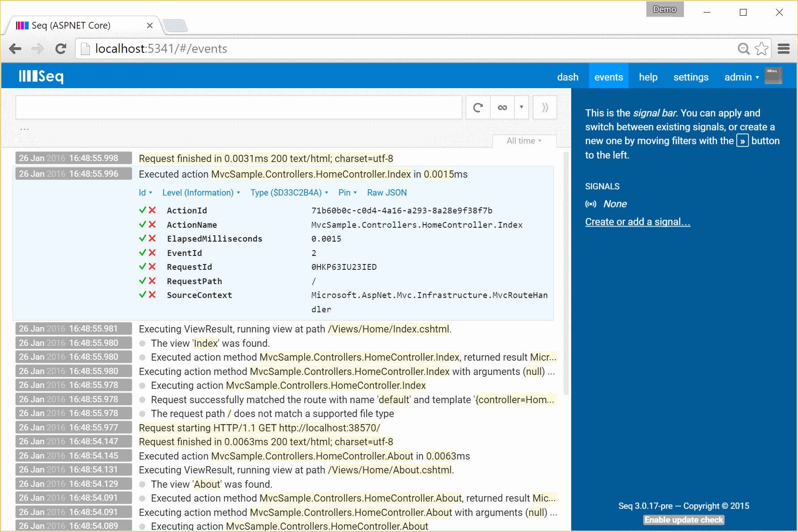Screen dimensions: 798x532
Task: Open the Pin dropdown
Action: click(348, 192)
